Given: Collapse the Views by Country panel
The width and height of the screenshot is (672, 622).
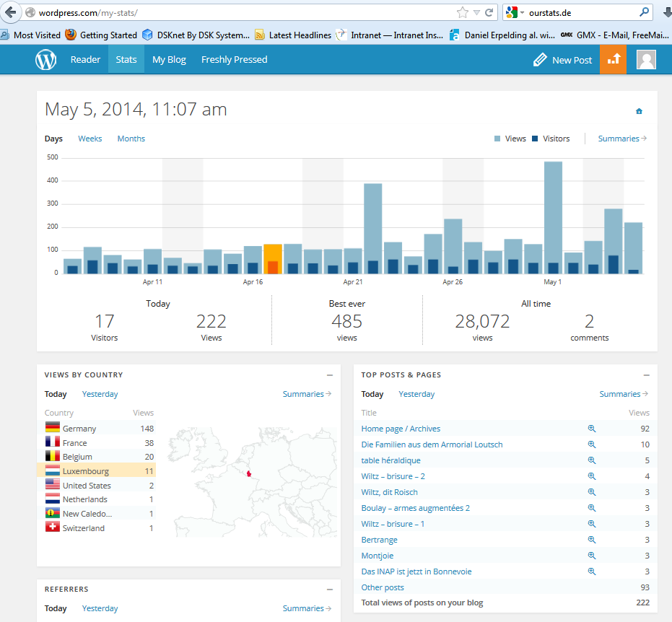Looking at the screenshot, I should coord(329,375).
